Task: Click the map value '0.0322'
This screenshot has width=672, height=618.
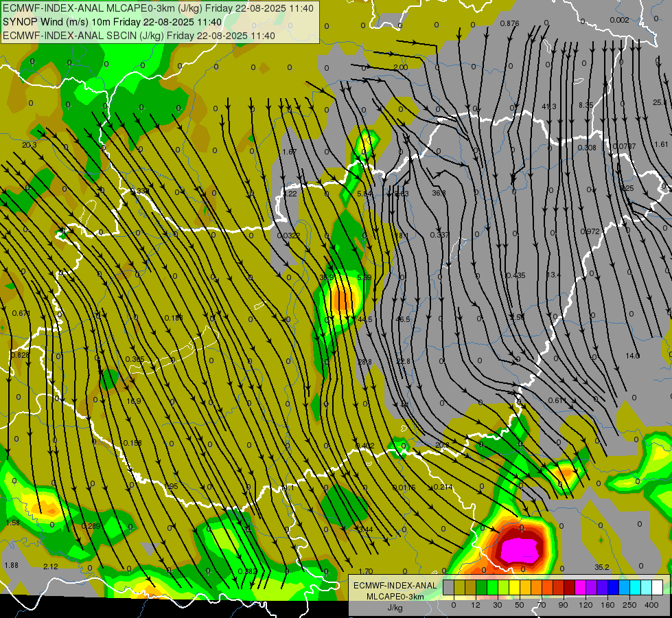Action: (288, 236)
